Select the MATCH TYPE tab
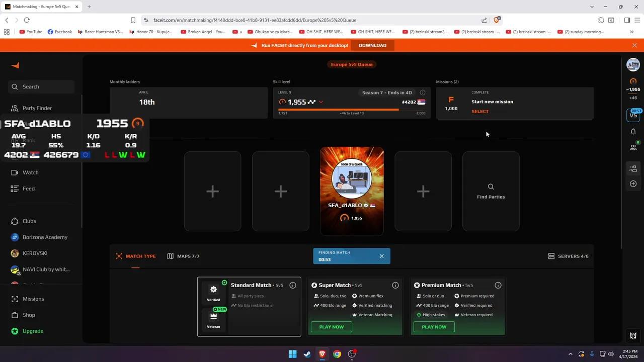The width and height of the screenshot is (644, 362). tap(135, 256)
